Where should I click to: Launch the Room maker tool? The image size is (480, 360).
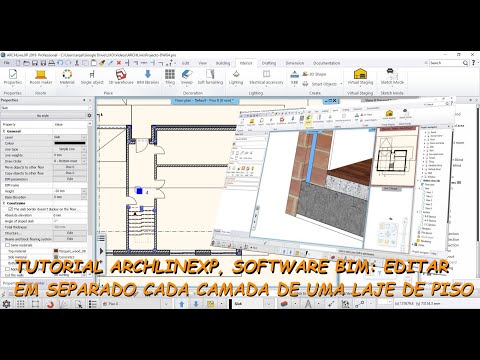(x=41, y=77)
